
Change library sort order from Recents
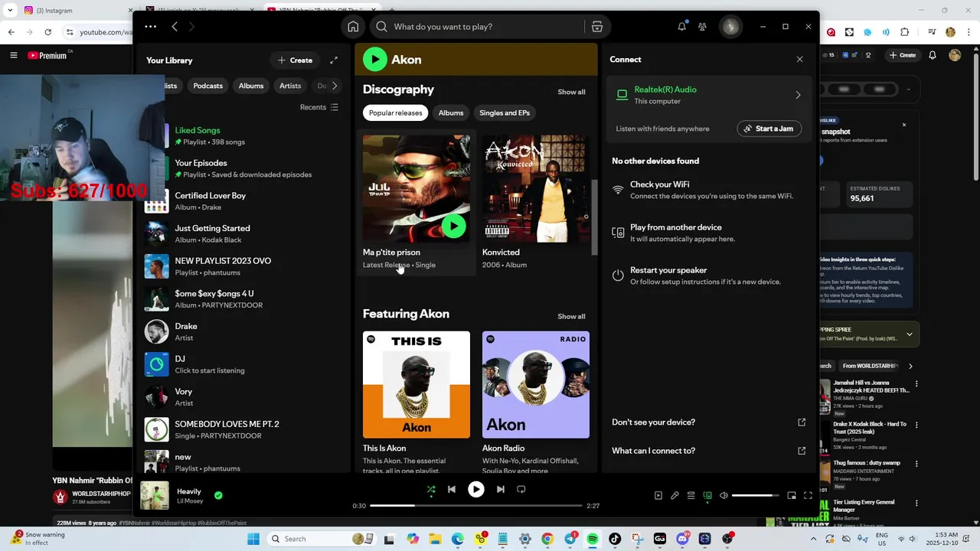[319, 107]
